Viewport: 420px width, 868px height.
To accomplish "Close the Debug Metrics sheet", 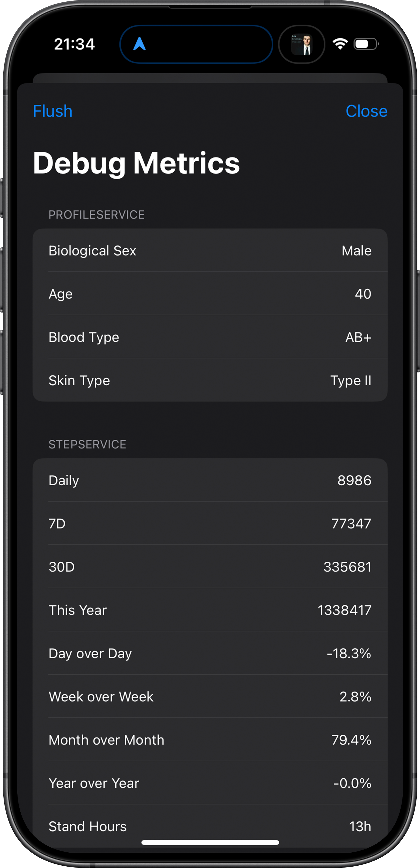I will (366, 111).
